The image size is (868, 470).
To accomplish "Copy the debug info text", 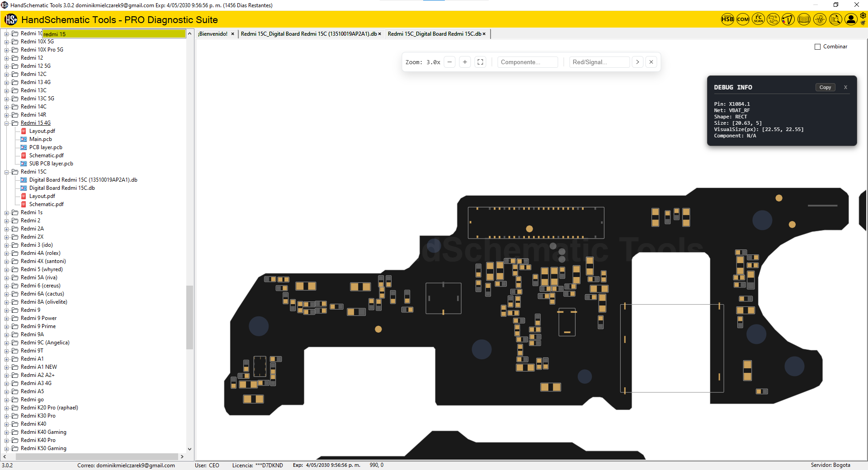I will 825,87.
